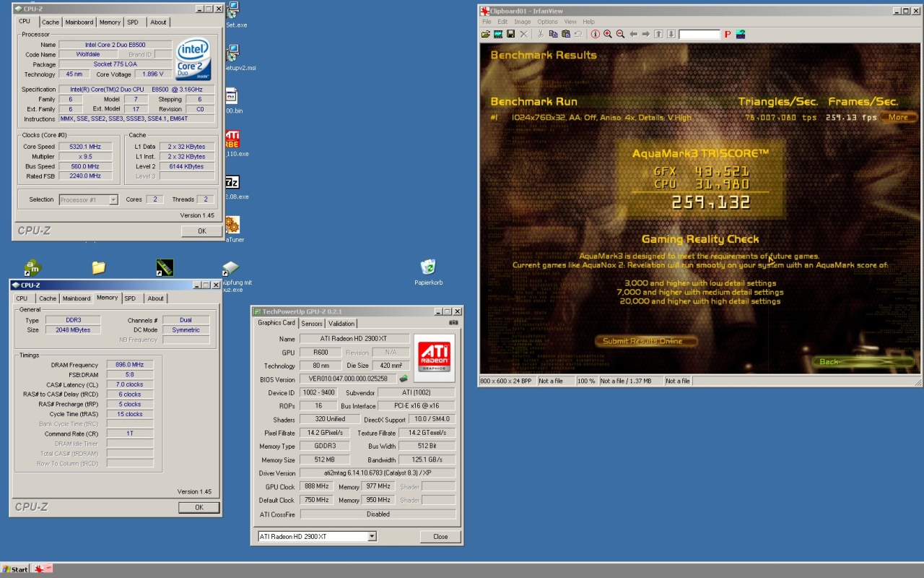Click the Open file icon in IrfanView toolbar
Viewport: 924px width, 578px height.
(486, 34)
